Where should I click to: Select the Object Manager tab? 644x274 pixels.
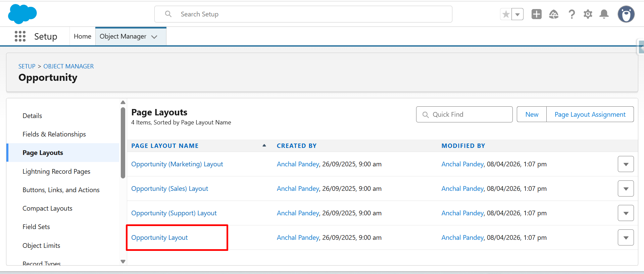pos(123,36)
